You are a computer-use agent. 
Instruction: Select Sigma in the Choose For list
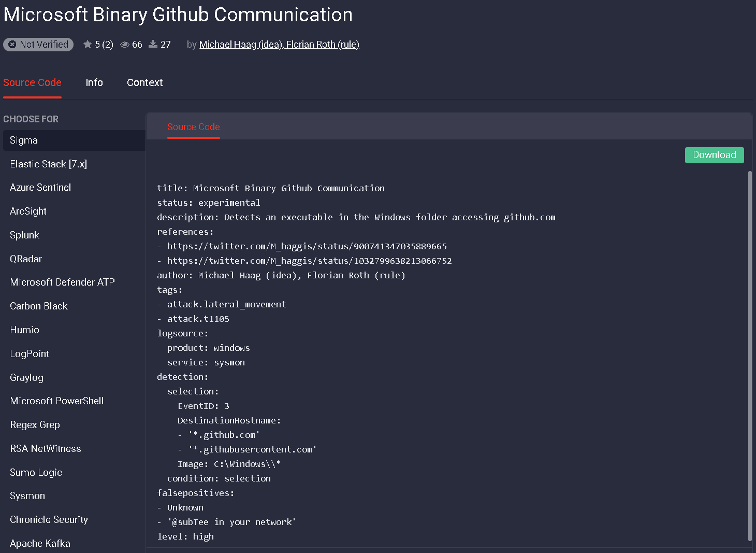74,140
